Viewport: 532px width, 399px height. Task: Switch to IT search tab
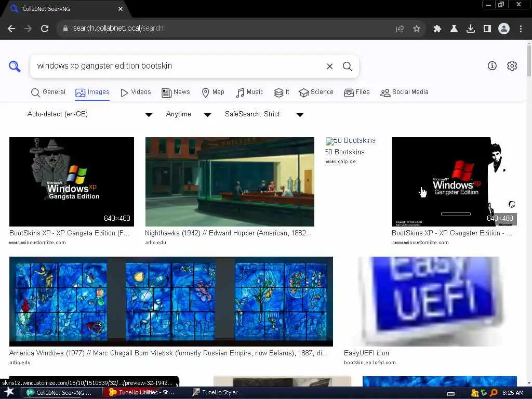282,92
